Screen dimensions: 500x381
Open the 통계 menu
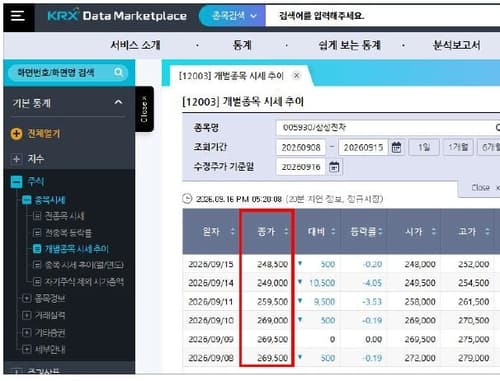pos(242,45)
